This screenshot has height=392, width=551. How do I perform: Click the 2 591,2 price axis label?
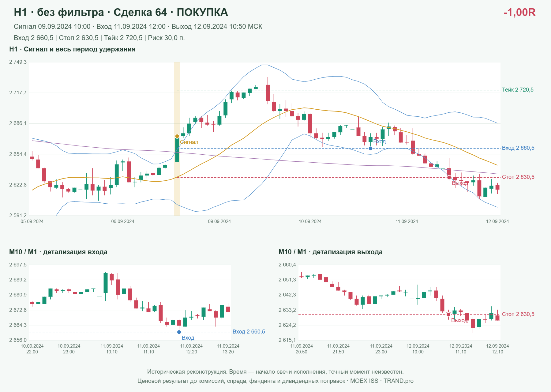[x=18, y=215]
